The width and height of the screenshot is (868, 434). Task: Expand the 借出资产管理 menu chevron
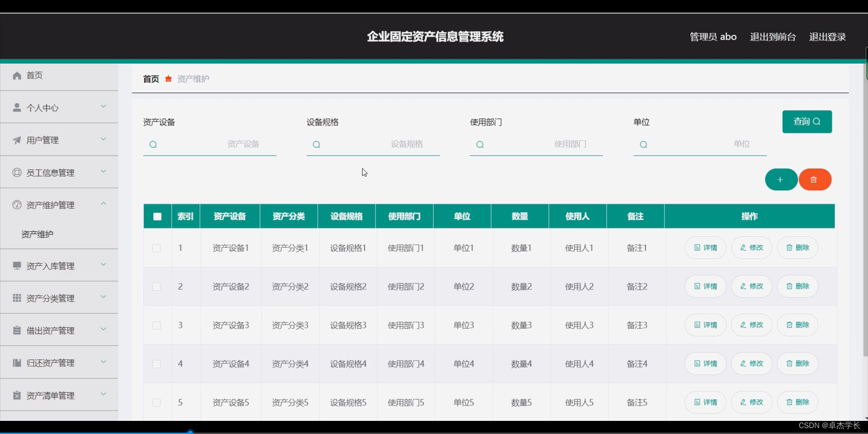[x=103, y=329]
